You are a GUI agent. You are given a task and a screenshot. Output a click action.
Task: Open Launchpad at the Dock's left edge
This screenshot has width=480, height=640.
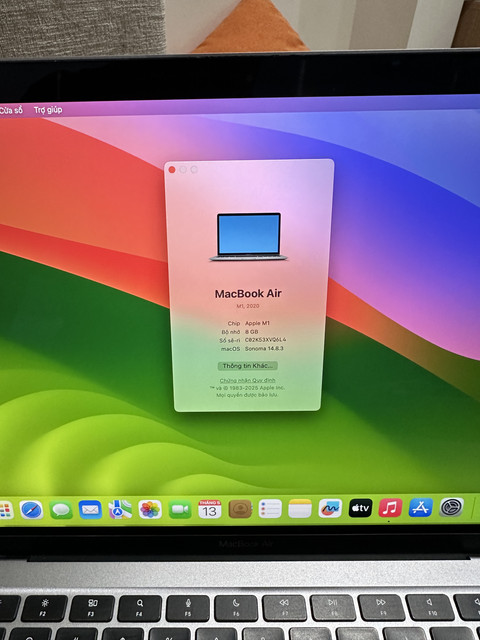[6, 511]
